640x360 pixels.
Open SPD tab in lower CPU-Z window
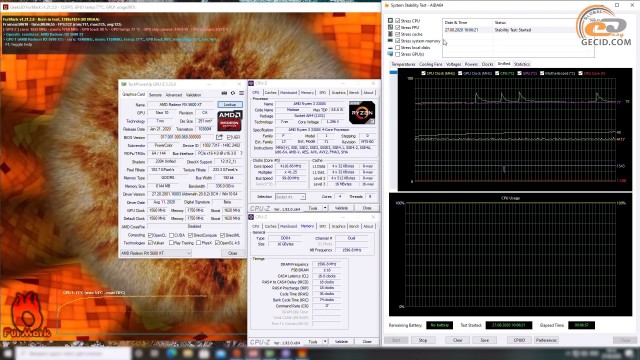tap(322, 226)
